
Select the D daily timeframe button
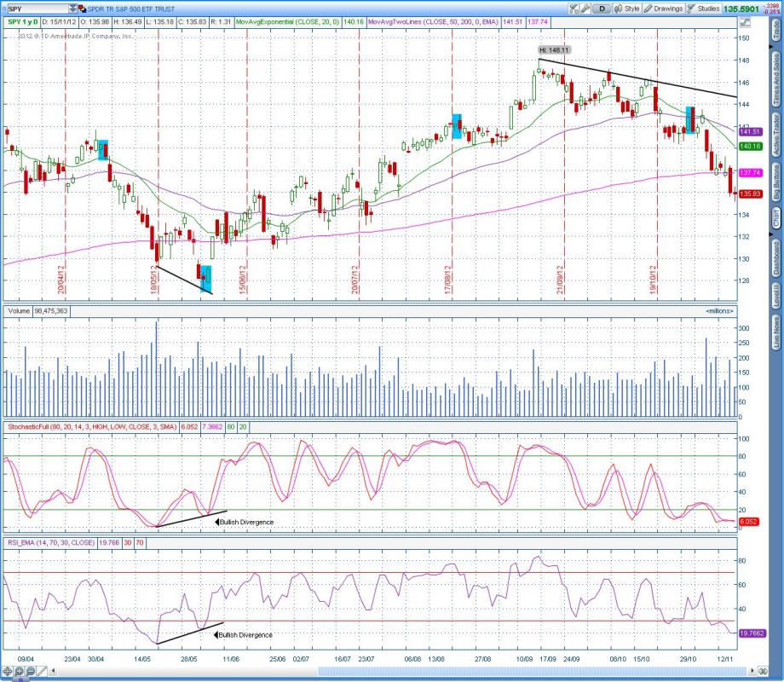(602, 8)
